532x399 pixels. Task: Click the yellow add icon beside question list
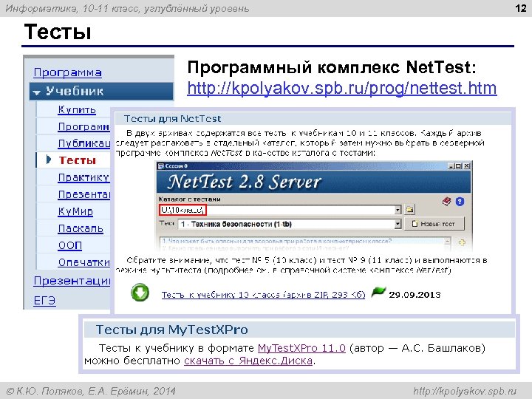click(x=462, y=242)
